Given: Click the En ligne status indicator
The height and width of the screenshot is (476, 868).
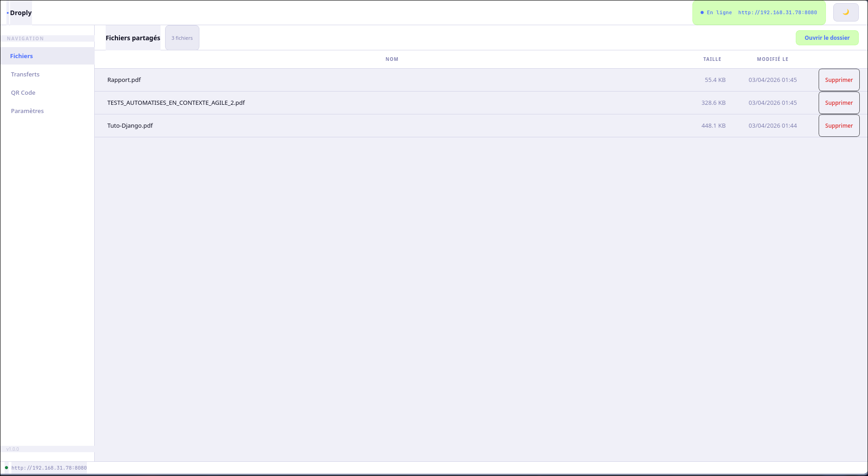Looking at the screenshot, I should click(716, 12).
